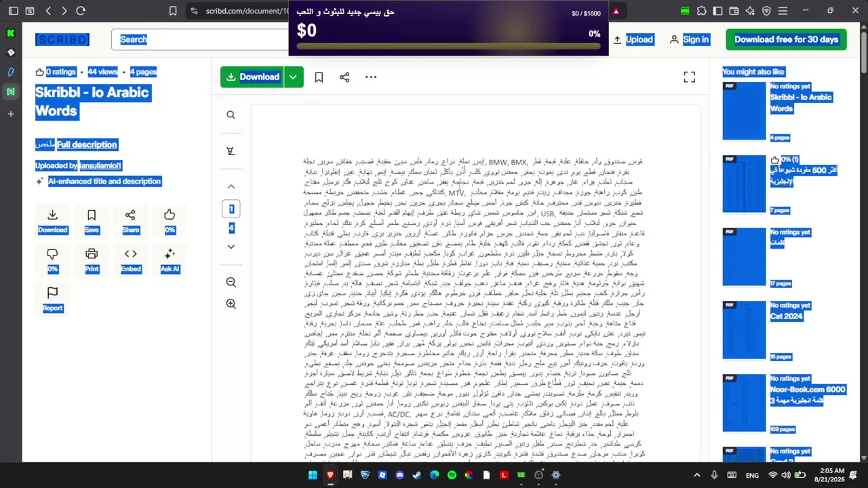
Task: Click the page number input box
Action: [x=231, y=209]
